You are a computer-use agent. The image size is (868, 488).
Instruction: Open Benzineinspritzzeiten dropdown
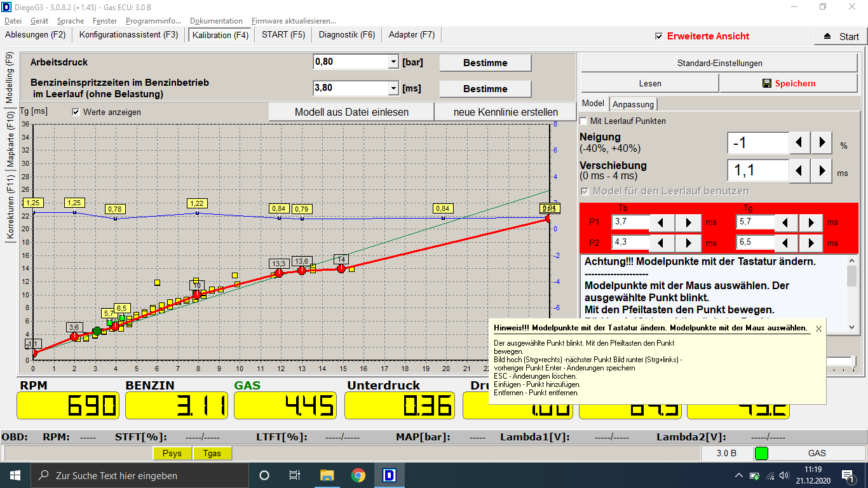coord(393,88)
